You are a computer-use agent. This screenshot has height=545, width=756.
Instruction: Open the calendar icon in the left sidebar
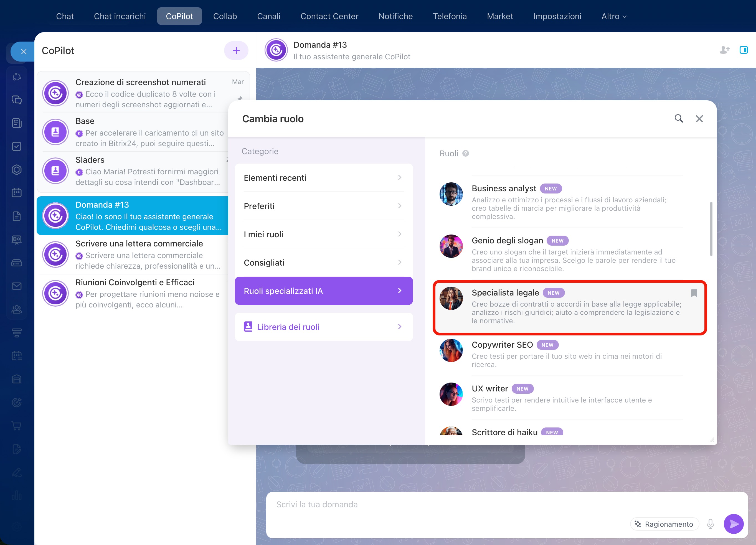pos(17,193)
